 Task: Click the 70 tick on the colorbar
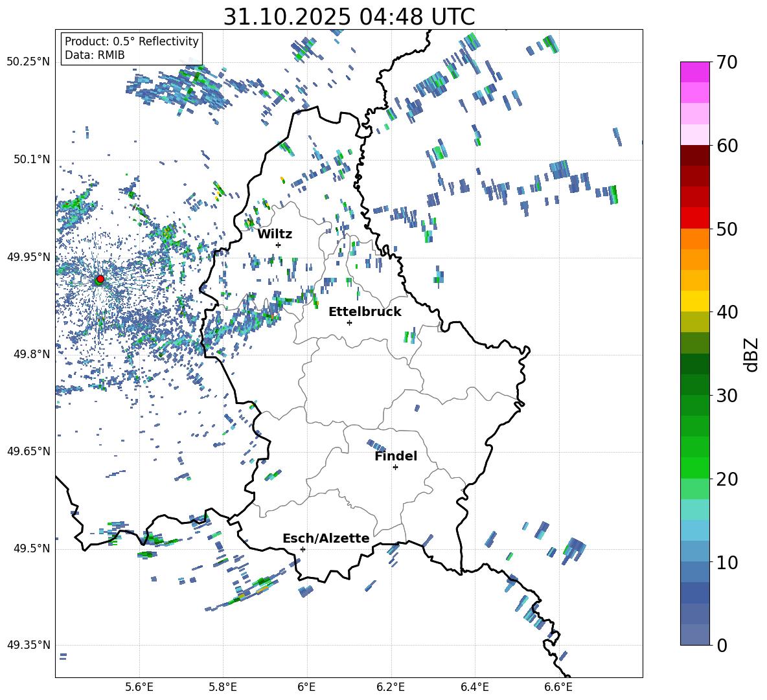[727, 62]
